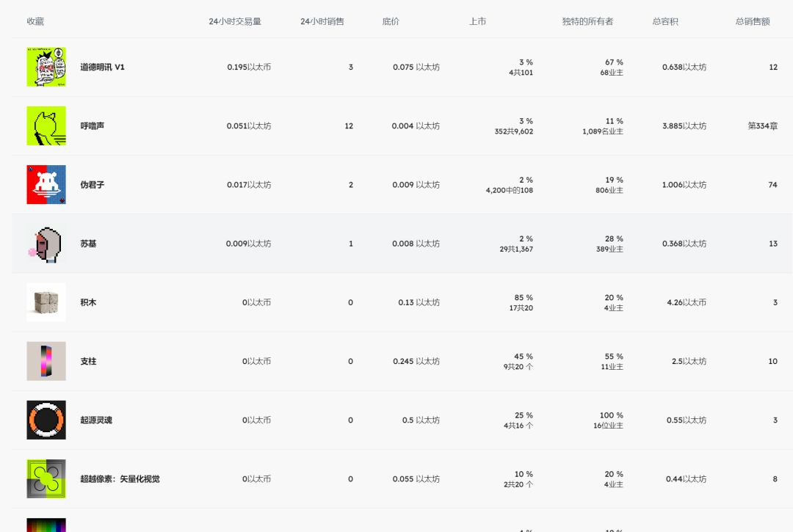Viewport: 793px width, 532px height.
Task: Click the 收藏 column header
Action: pos(35,21)
